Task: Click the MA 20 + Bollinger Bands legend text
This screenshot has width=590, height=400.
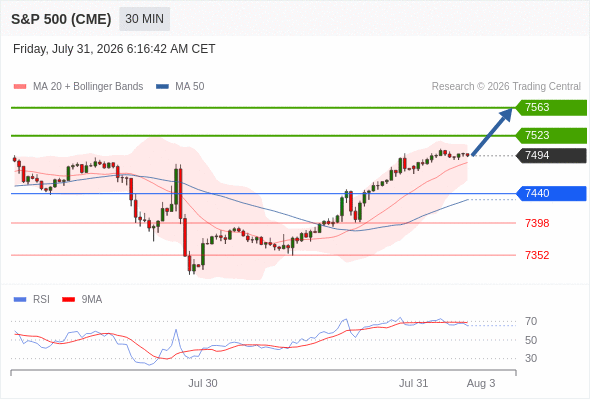Action: pos(88,87)
